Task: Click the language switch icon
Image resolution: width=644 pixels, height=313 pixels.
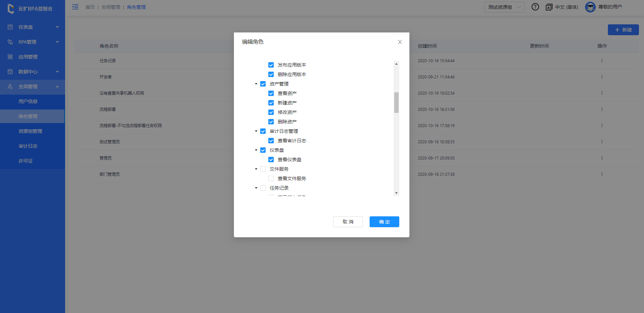Action: coord(549,7)
